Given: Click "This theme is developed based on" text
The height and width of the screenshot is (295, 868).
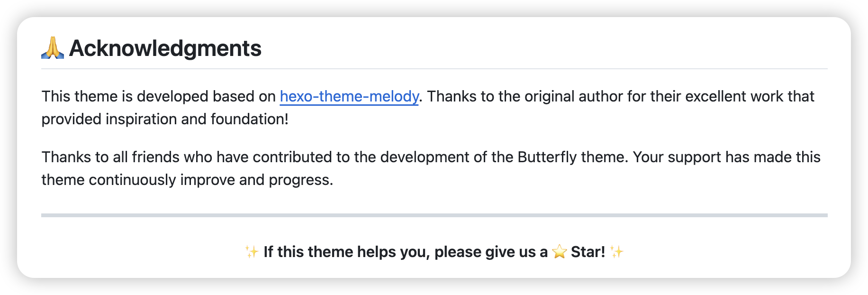Looking at the screenshot, I should pyautogui.click(x=159, y=96).
